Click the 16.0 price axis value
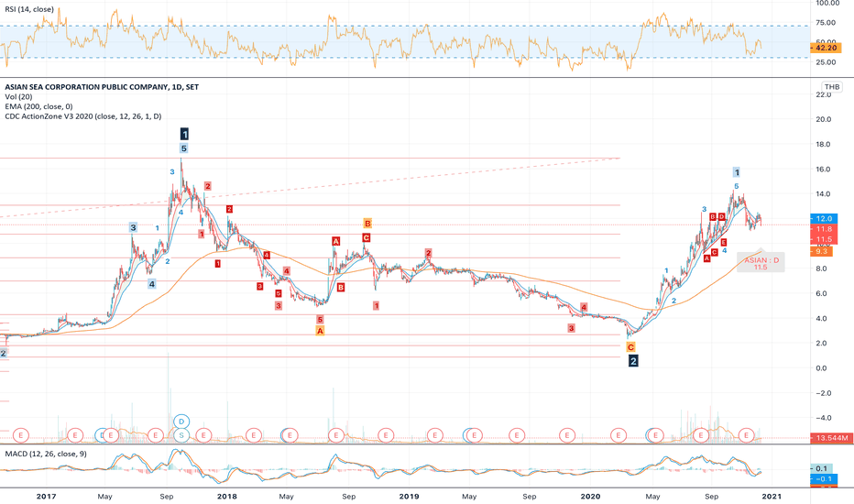Image resolution: width=854 pixels, height=504 pixels. point(823,170)
